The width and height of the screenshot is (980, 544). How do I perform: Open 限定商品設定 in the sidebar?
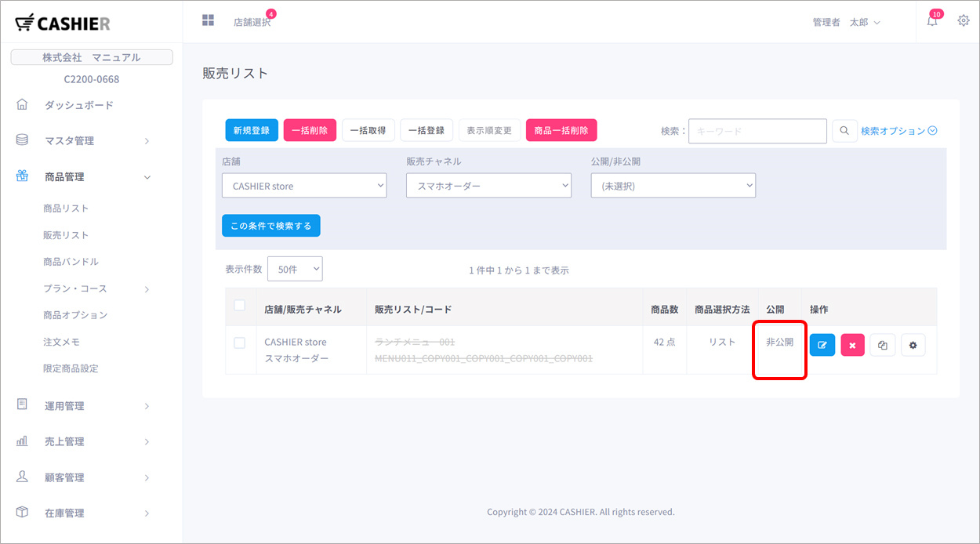71,368
